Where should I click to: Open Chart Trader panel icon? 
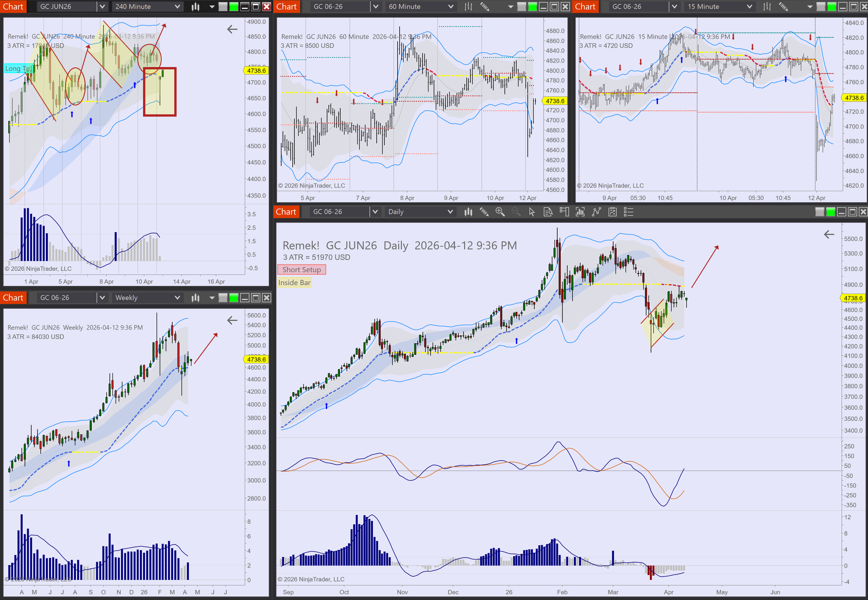[564, 212]
